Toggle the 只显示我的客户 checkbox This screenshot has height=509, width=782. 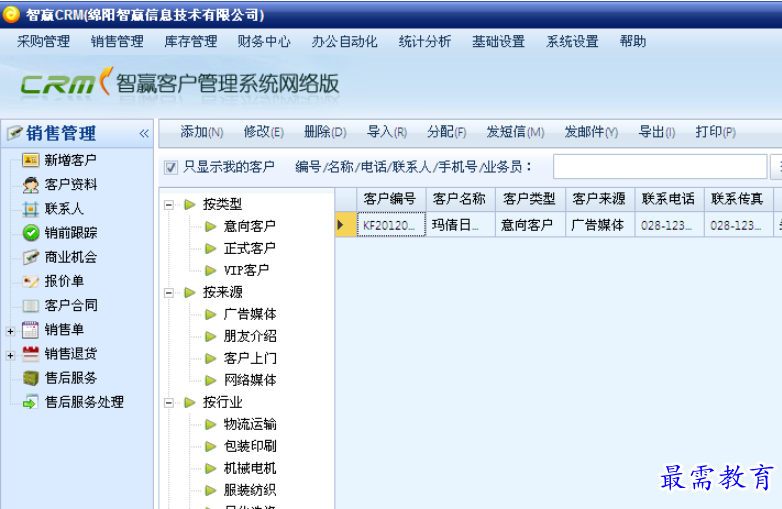pos(171,167)
